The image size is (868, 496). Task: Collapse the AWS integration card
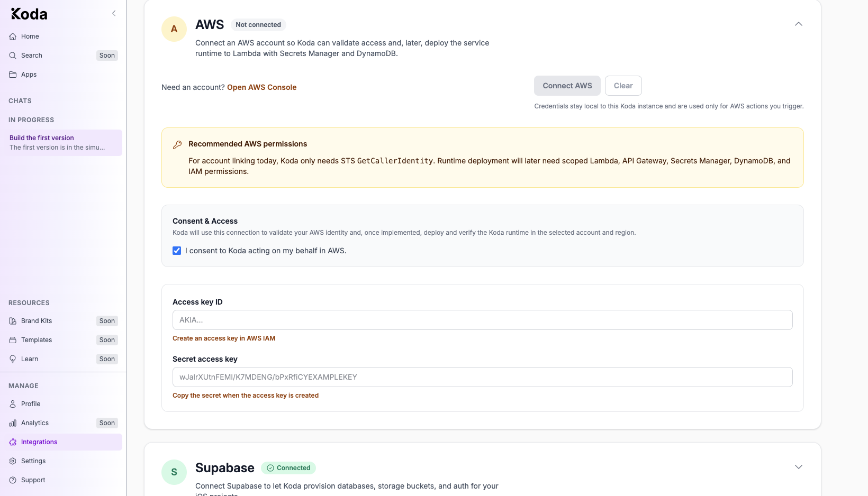click(799, 24)
